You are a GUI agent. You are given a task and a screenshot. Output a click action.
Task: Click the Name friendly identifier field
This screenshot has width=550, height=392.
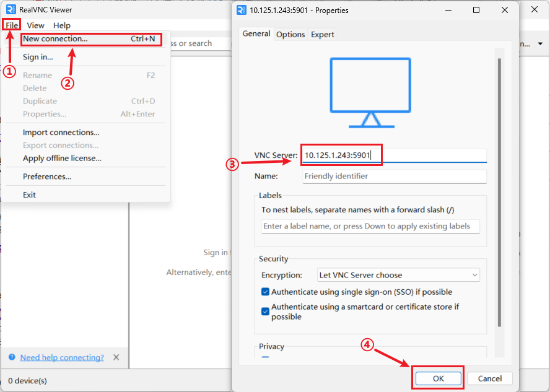pyautogui.click(x=395, y=176)
